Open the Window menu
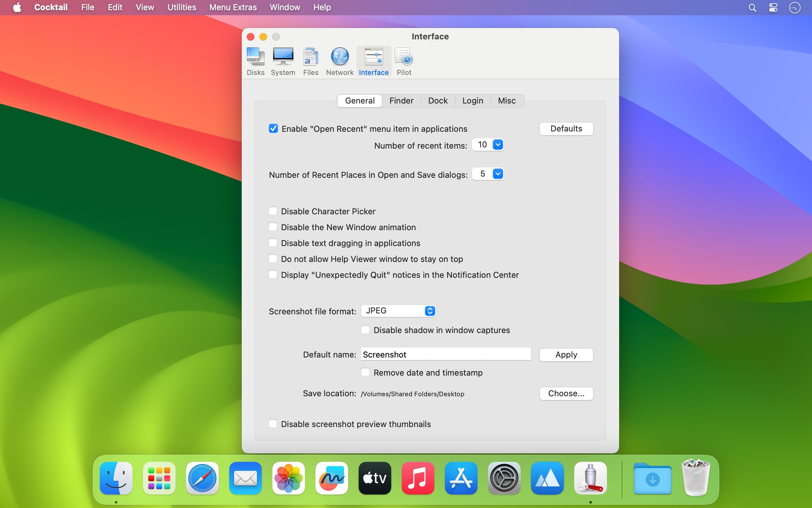The width and height of the screenshot is (812, 508). (x=285, y=7)
